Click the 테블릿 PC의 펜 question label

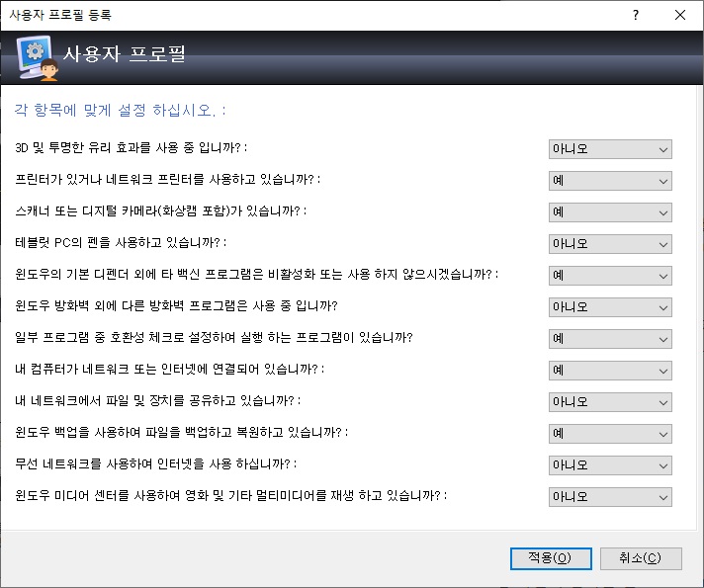tap(121, 242)
